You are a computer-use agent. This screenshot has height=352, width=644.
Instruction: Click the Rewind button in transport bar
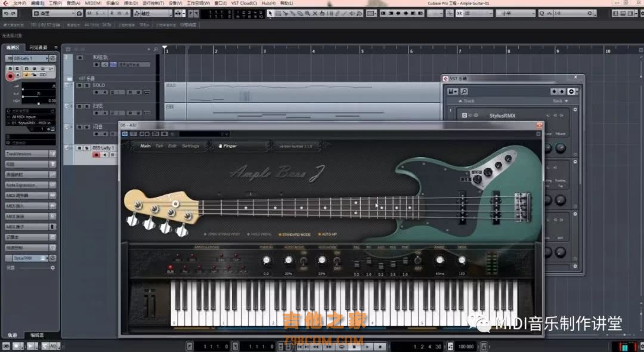[x=316, y=347]
